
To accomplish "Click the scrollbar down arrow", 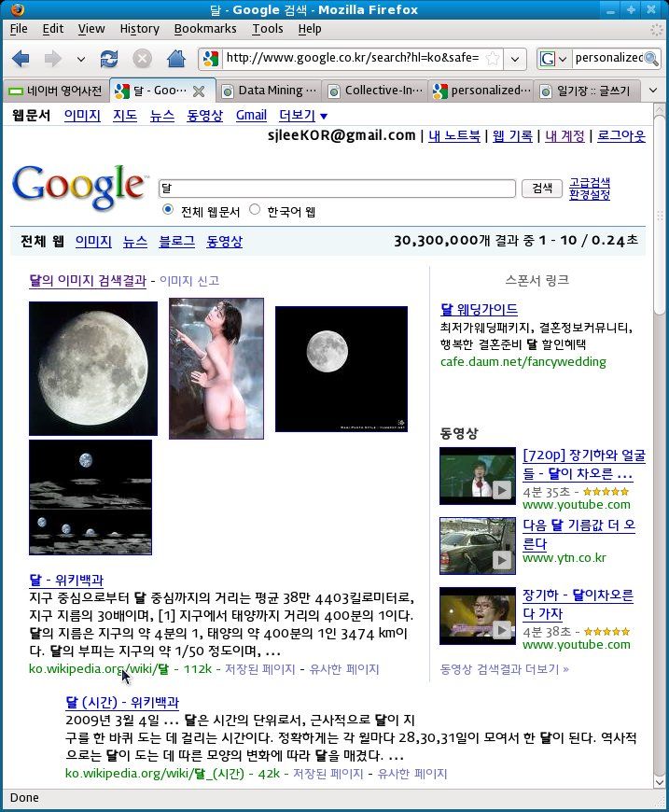I will click(659, 782).
